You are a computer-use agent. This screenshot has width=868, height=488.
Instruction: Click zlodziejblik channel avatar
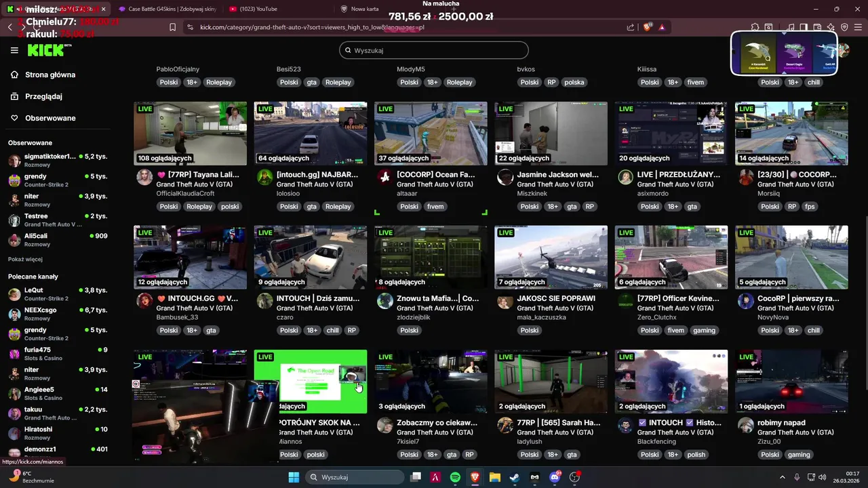pyautogui.click(x=385, y=302)
